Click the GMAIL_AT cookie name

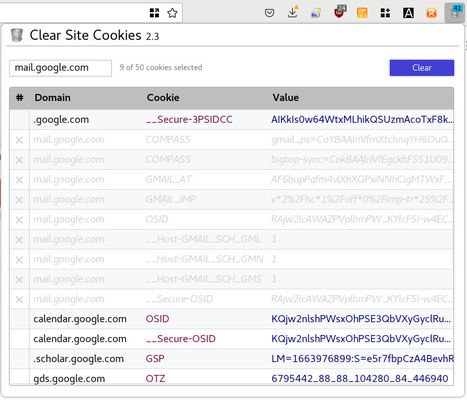(x=168, y=180)
